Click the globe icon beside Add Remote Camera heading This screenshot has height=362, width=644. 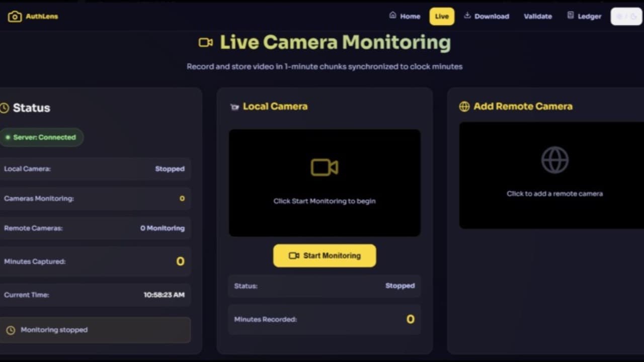(464, 107)
